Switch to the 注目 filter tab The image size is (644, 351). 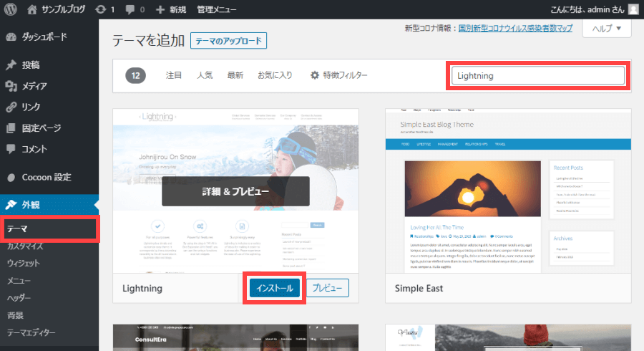(x=174, y=75)
